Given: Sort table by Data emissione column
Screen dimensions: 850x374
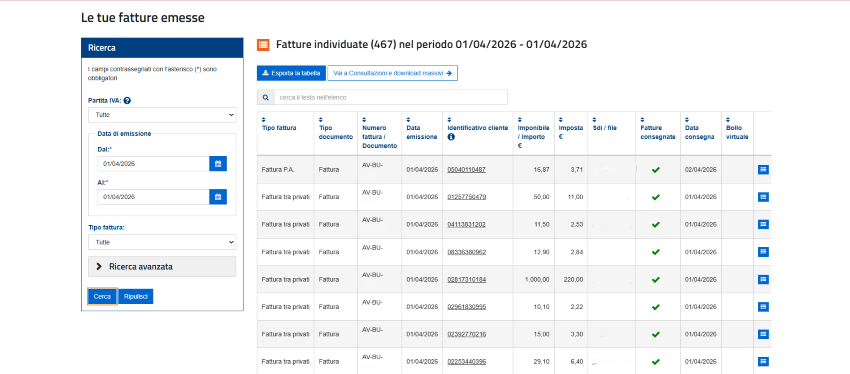Looking at the screenshot, I should (x=409, y=119).
